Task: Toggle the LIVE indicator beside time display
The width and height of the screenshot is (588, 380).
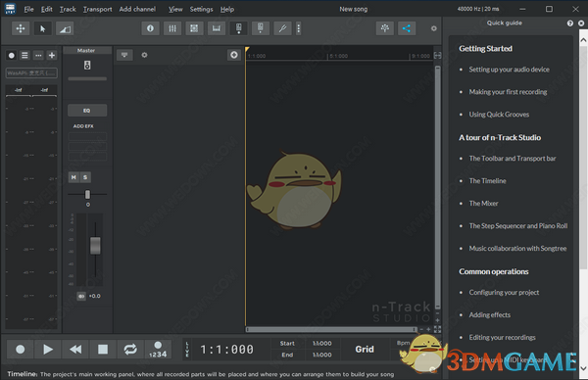Action: tap(187, 350)
